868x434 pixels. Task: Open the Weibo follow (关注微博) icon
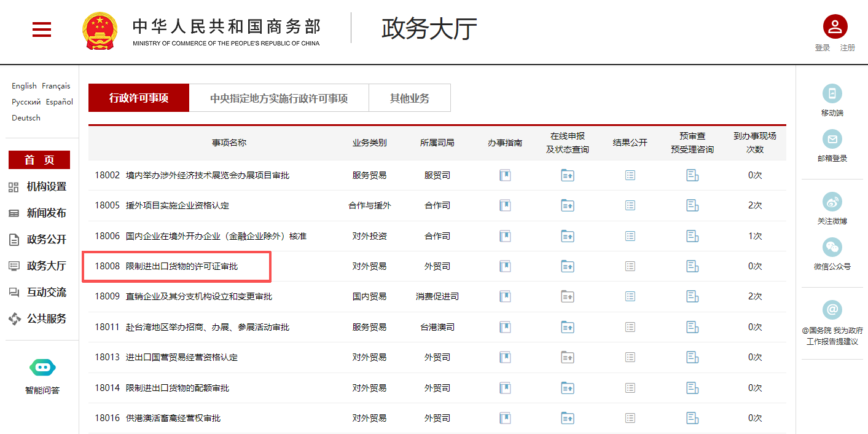832,202
